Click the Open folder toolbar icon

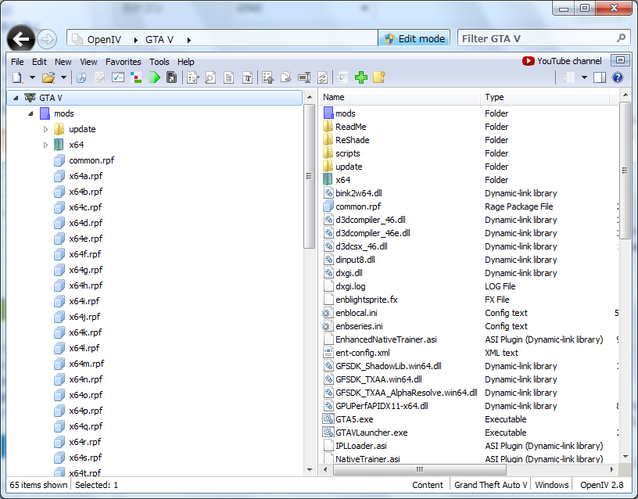tap(47, 77)
